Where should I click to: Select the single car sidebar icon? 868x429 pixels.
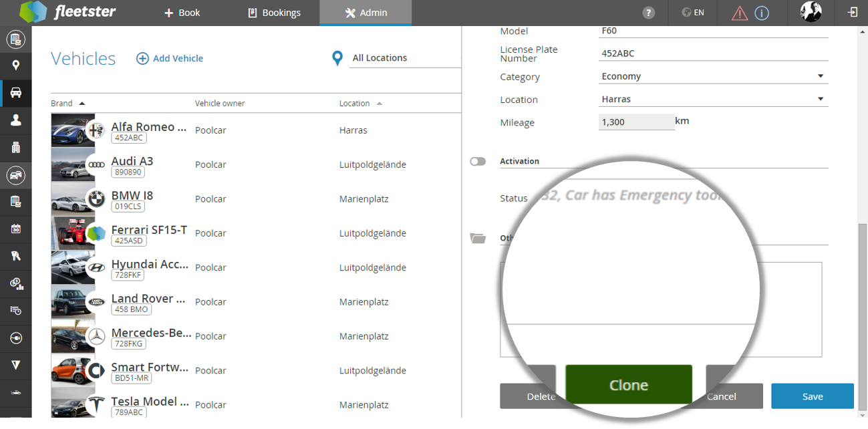(x=16, y=93)
